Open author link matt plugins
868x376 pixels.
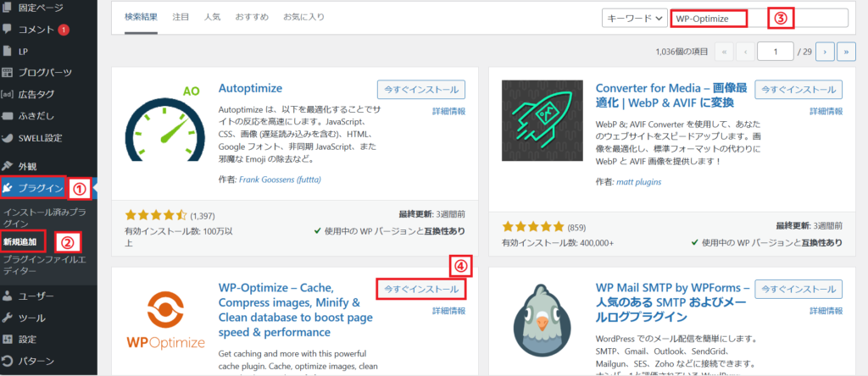(x=639, y=182)
